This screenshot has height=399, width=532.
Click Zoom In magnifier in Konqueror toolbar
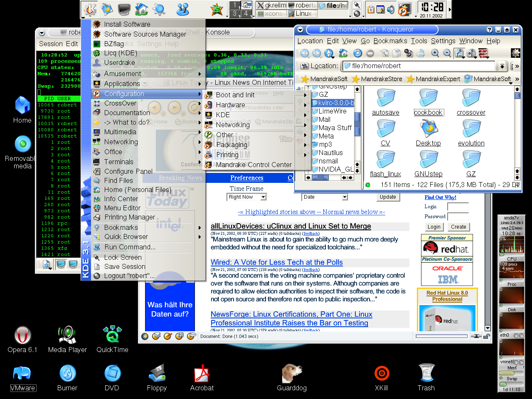pos(435,53)
